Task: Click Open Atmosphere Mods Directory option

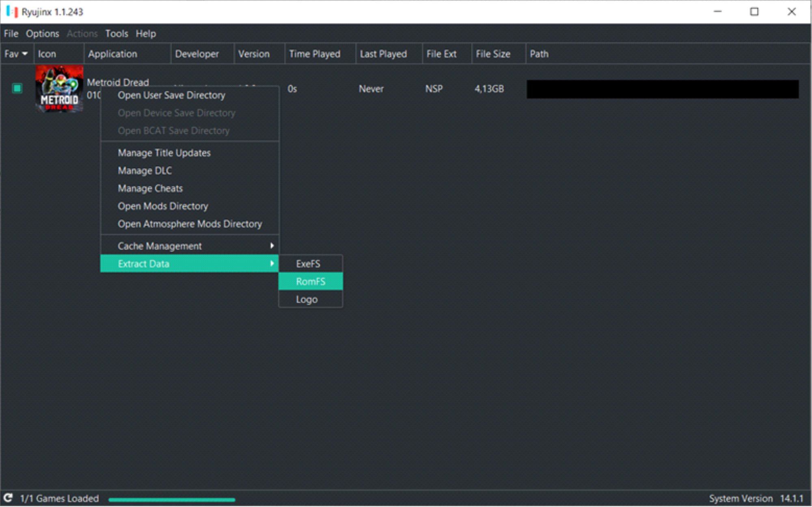Action: coord(190,224)
